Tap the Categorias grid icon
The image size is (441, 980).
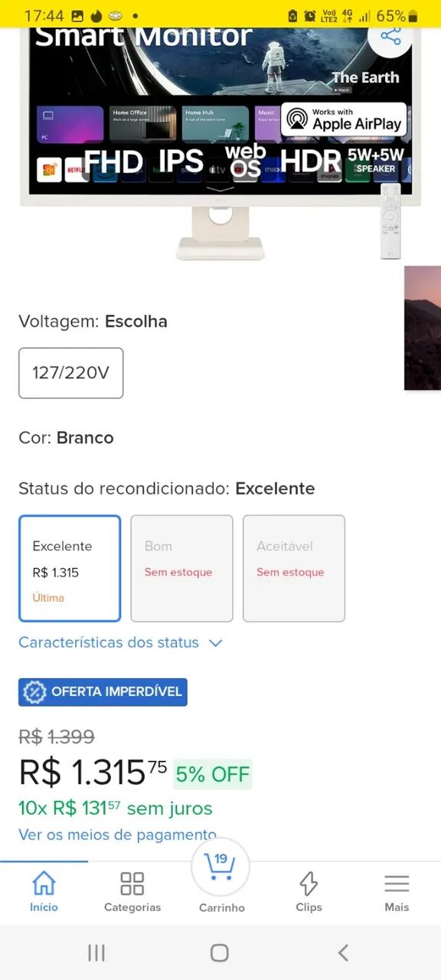pos(132,882)
